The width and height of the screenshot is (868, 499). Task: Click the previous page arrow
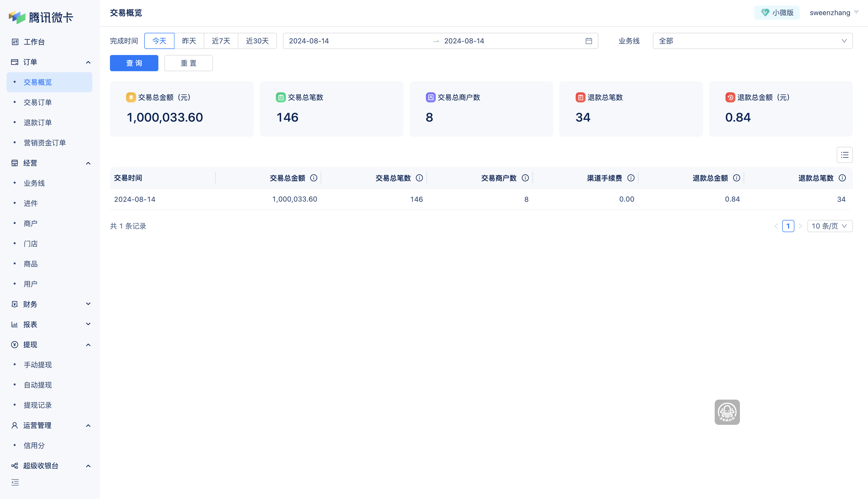776,226
